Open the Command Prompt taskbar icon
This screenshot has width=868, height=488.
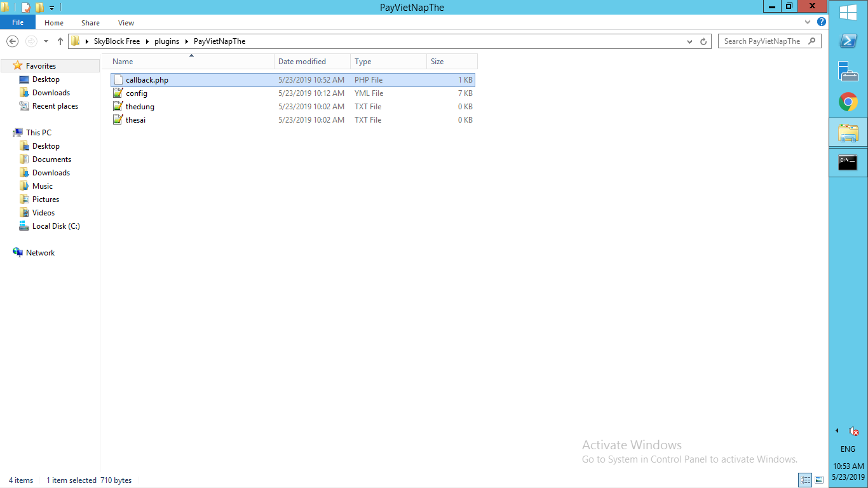(848, 163)
